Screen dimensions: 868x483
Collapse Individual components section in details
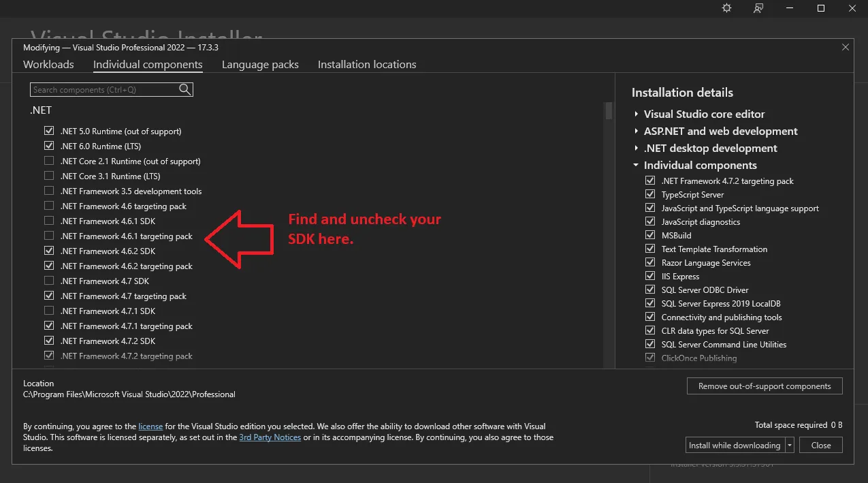pos(636,165)
